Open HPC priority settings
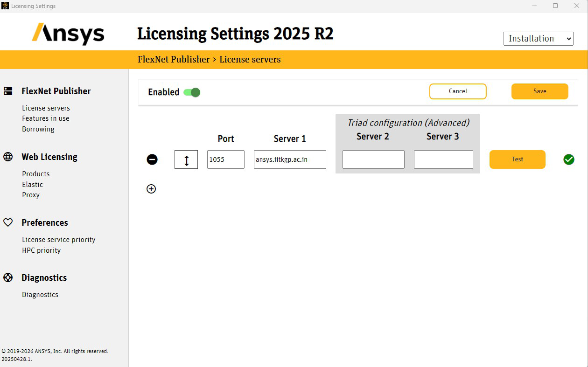The image size is (588, 367). pos(42,250)
